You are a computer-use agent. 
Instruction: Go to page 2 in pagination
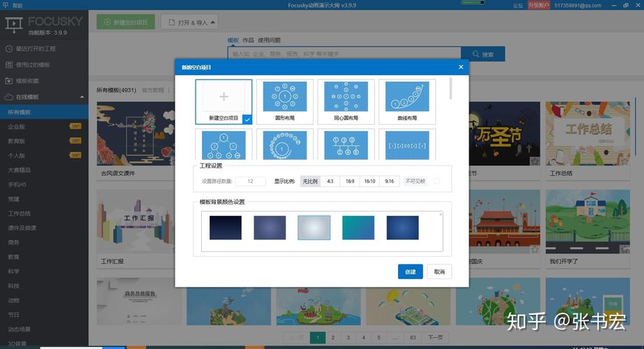click(x=332, y=338)
